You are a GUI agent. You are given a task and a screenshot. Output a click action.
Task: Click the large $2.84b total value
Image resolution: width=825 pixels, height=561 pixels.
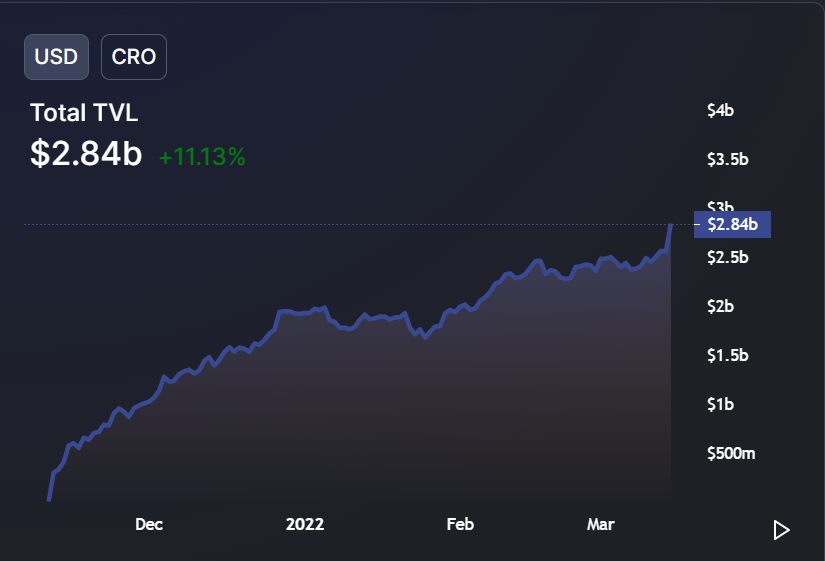pos(86,154)
